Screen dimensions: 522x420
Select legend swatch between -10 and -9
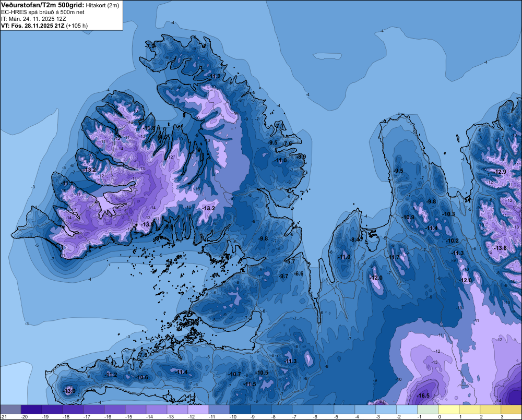240,409
